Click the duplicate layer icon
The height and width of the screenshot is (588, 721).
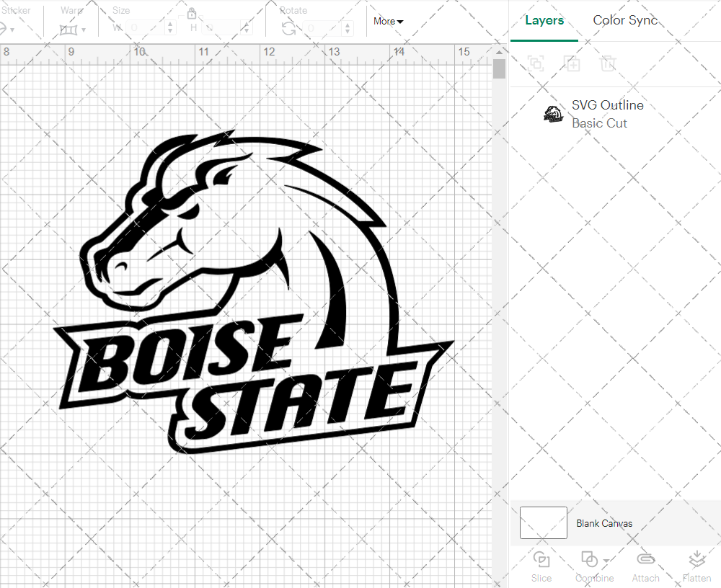coord(572,63)
